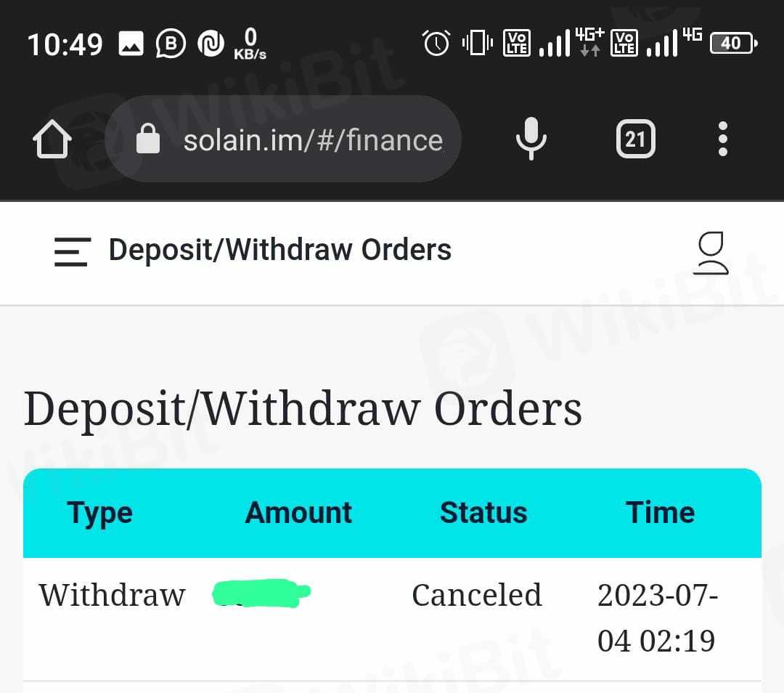Viewport: 784px width, 693px height.
Task: Click the Canceled status text
Action: click(x=476, y=596)
